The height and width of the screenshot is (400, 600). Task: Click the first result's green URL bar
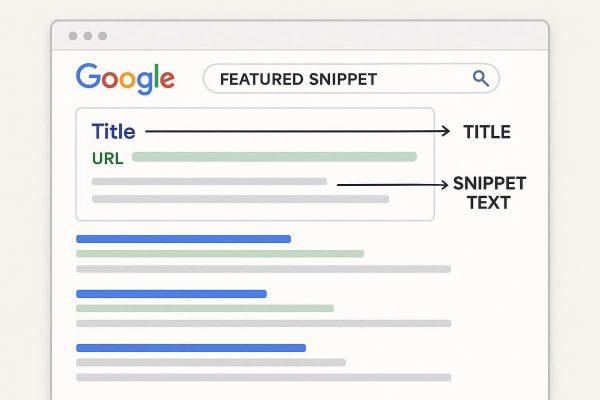pyautogui.click(x=220, y=254)
